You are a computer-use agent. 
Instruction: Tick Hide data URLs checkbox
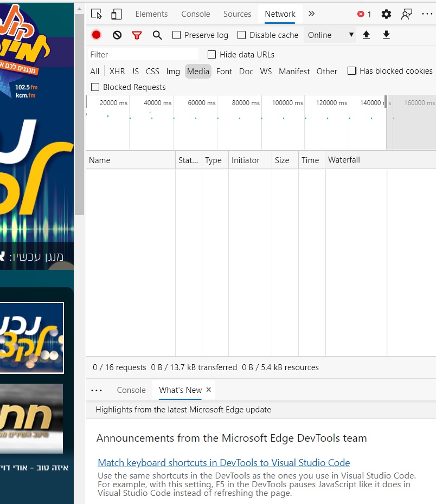click(212, 55)
